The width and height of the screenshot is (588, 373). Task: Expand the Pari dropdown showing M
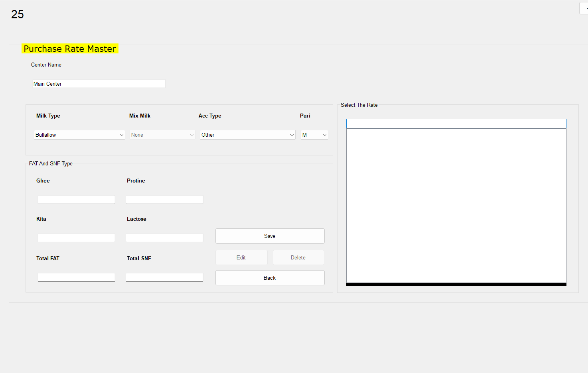coord(314,135)
